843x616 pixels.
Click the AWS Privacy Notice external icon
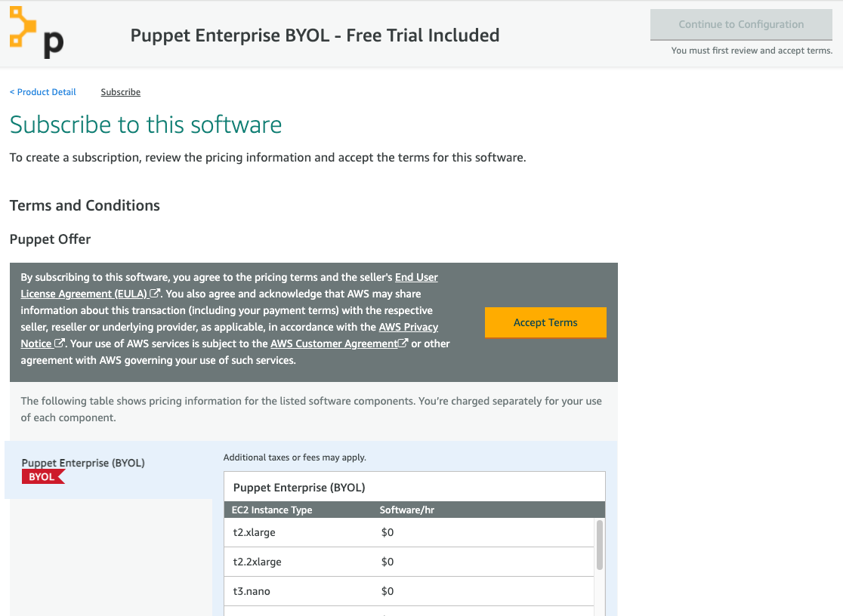pos(60,343)
